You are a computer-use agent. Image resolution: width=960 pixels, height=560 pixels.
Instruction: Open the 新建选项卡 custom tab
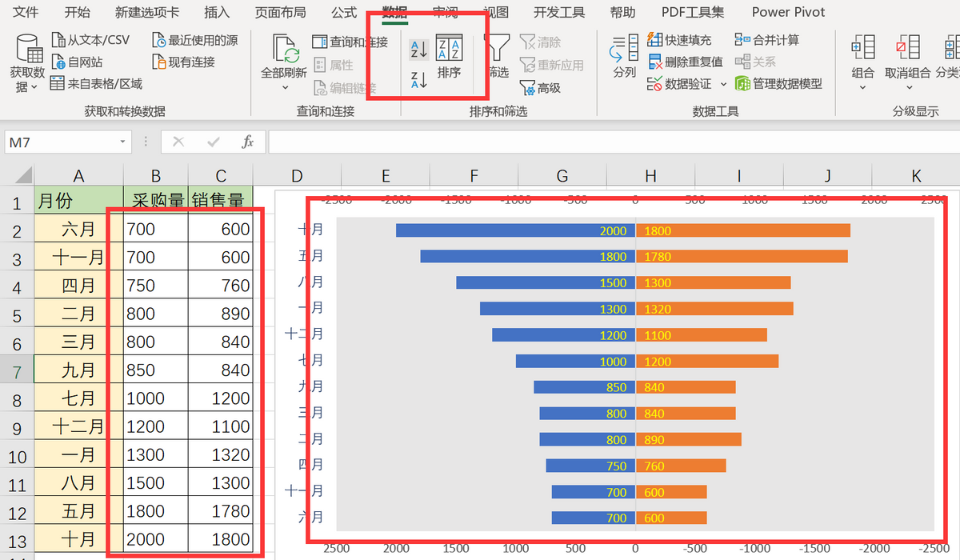(147, 12)
